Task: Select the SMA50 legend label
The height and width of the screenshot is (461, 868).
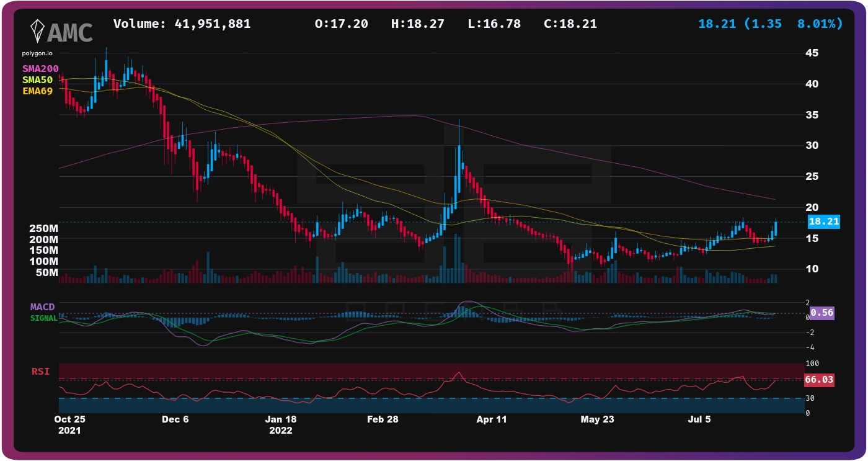Action: [38, 79]
